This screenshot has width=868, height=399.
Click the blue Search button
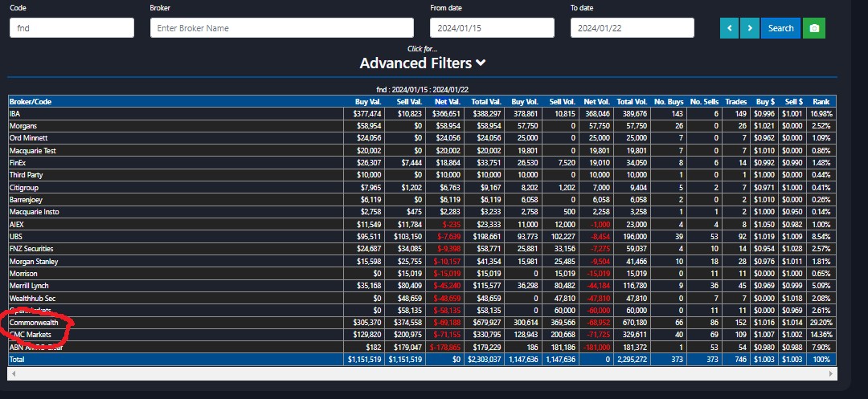pyautogui.click(x=780, y=28)
